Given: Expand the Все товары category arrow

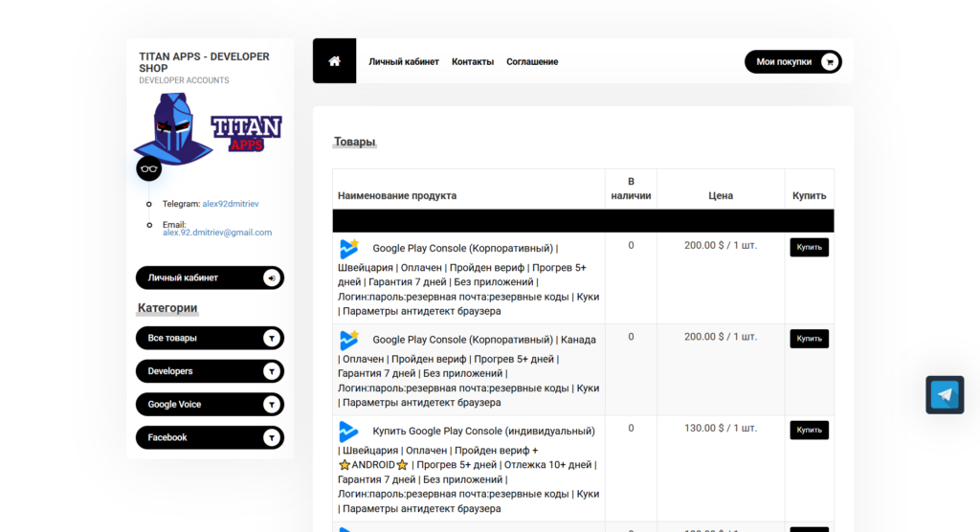Looking at the screenshot, I should (271, 338).
